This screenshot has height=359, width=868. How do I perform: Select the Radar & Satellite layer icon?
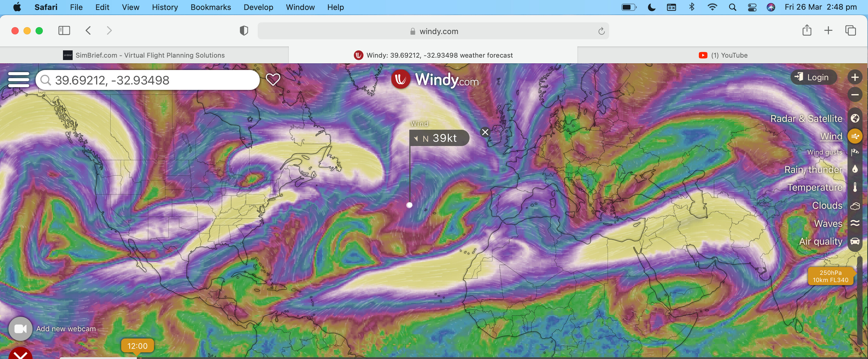[854, 119]
